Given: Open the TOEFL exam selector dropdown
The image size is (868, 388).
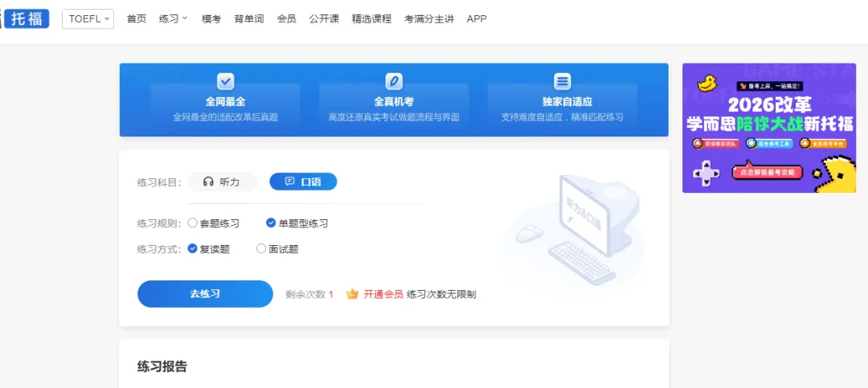Looking at the screenshot, I should [88, 18].
